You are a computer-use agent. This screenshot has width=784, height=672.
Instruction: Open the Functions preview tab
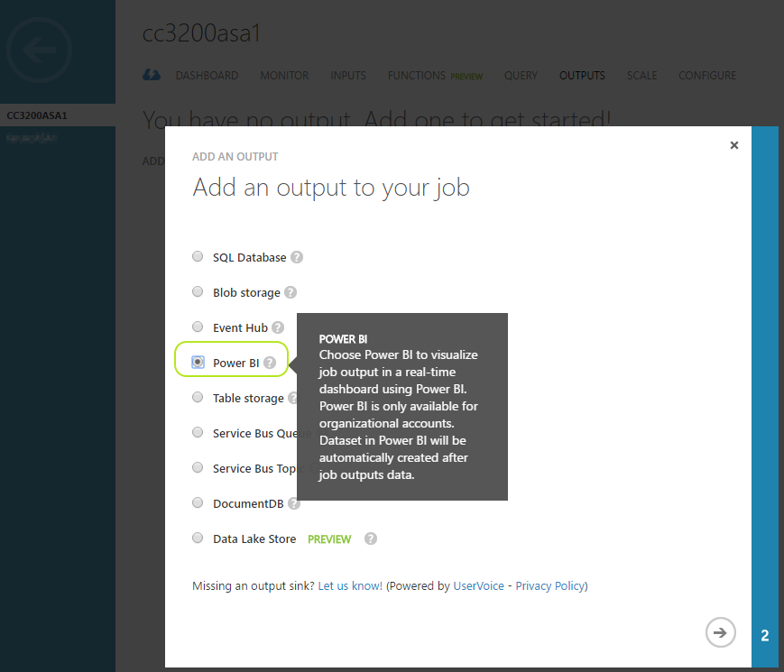coord(435,76)
